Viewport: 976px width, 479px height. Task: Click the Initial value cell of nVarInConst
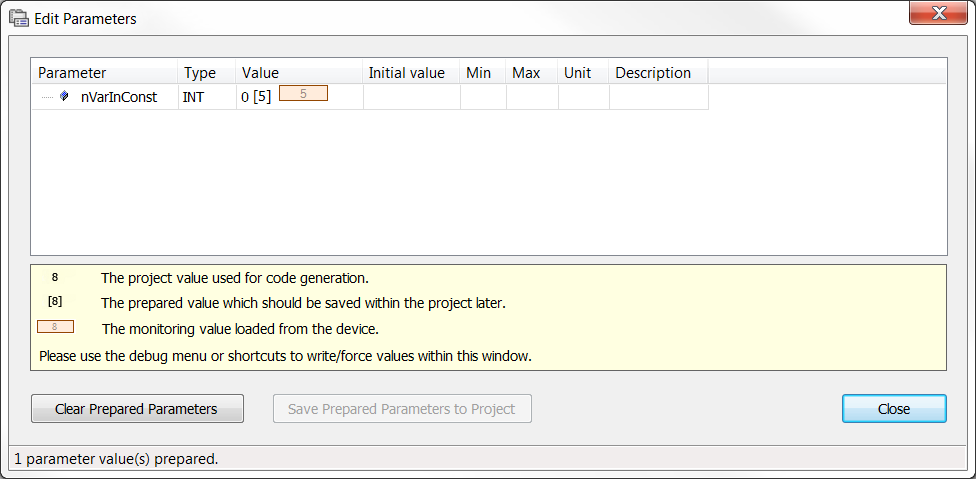[x=411, y=97]
